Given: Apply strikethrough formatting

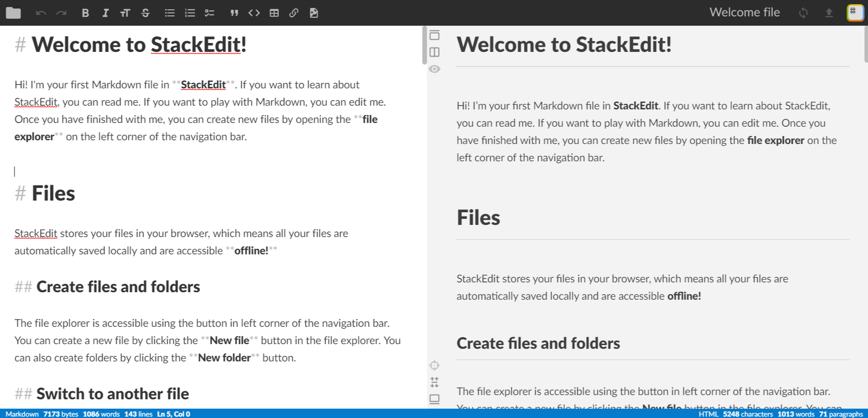Looking at the screenshot, I should coord(146,13).
